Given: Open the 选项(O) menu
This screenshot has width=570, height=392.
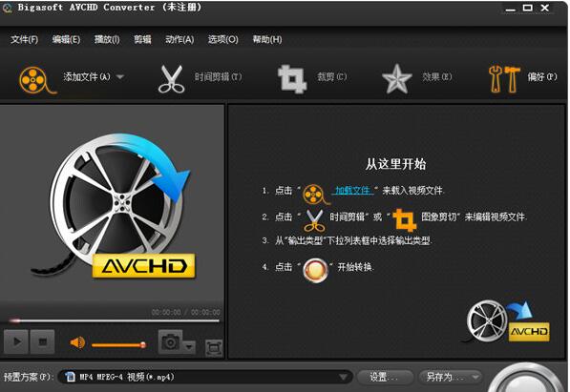Looking at the screenshot, I should pos(223,39).
